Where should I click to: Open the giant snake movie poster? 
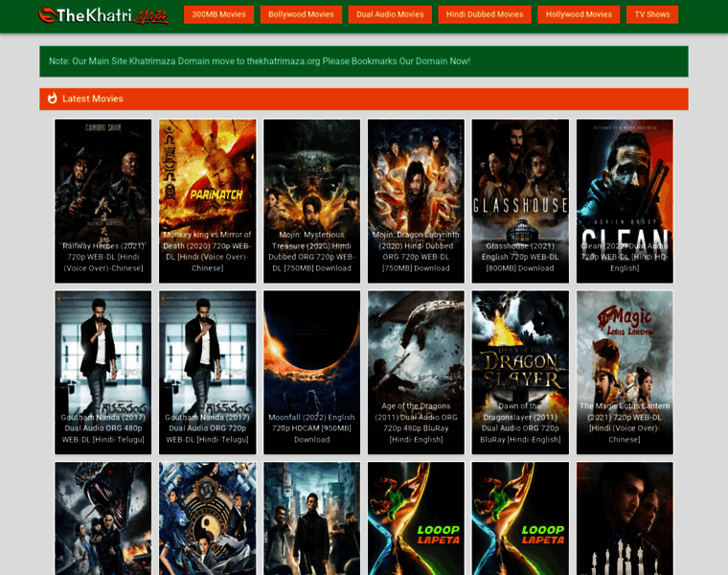[x=103, y=518]
